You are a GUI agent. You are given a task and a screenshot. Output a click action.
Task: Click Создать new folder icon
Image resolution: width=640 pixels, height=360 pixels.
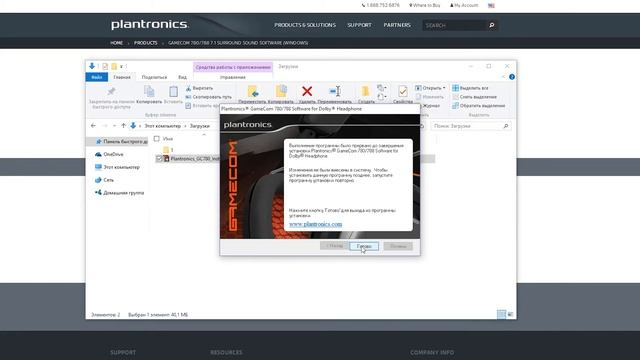pos(366,91)
